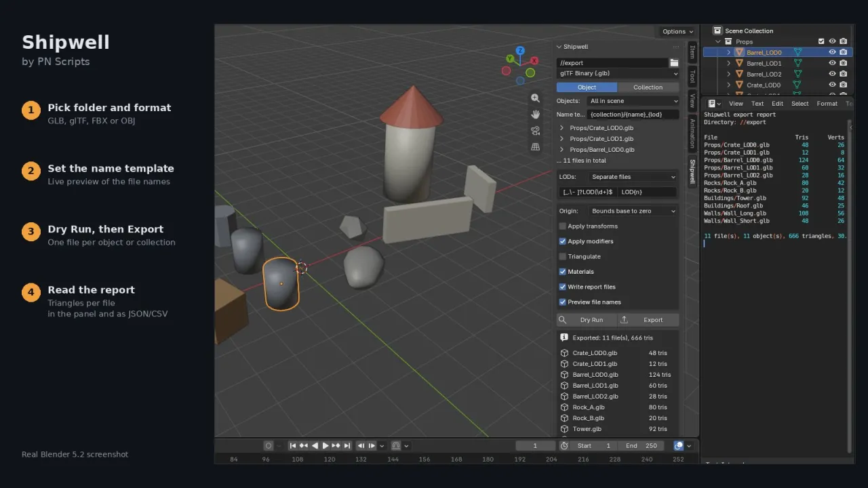Open the Tool sidebar tab
The image size is (868, 488).
click(x=692, y=76)
